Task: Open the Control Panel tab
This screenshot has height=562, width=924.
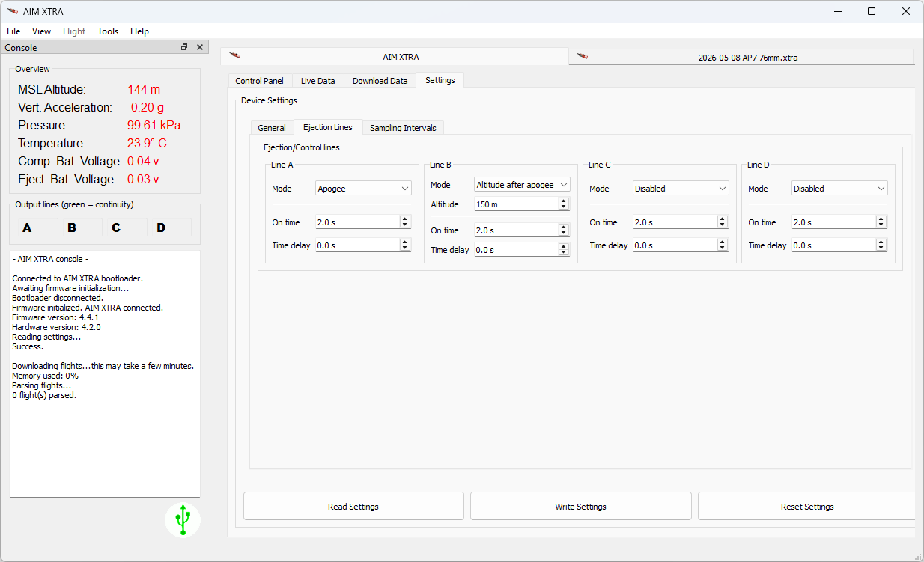Action: [259, 81]
